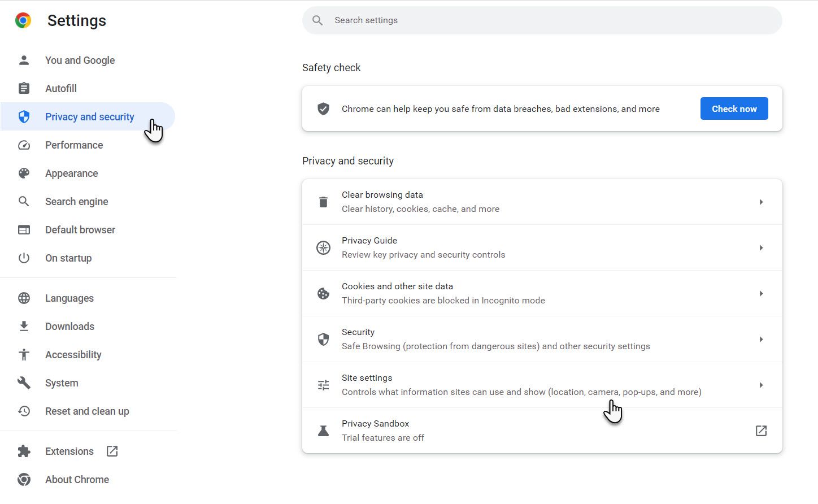Open the Extensions page via its external link icon
818x504 pixels.
point(112,451)
